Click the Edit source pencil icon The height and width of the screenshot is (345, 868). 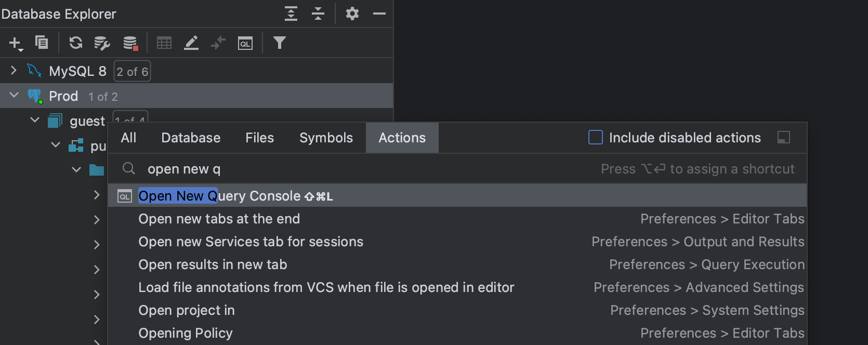191,43
